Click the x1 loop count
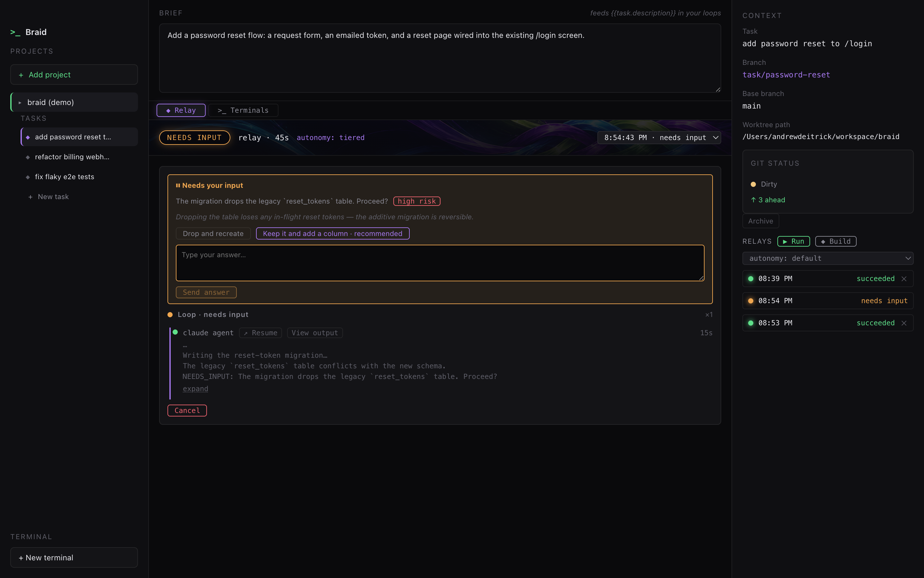This screenshot has width=924, height=578. [x=709, y=315]
